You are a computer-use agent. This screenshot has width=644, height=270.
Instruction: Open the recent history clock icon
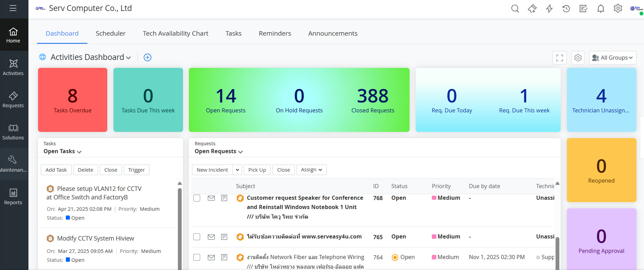coord(566,9)
